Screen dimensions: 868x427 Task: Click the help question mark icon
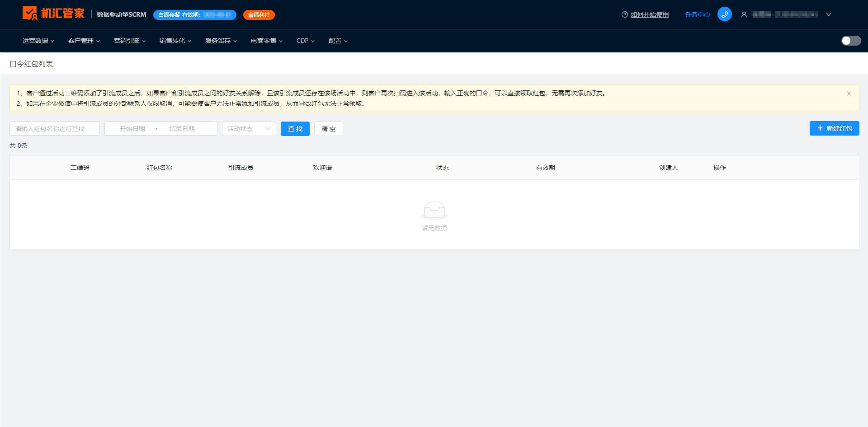624,14
